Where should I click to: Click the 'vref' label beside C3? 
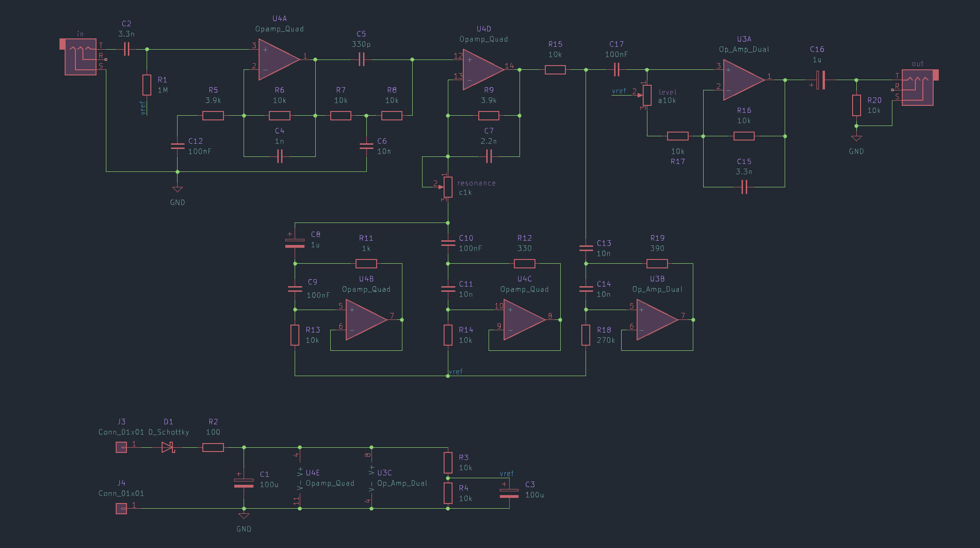(506, 474)
